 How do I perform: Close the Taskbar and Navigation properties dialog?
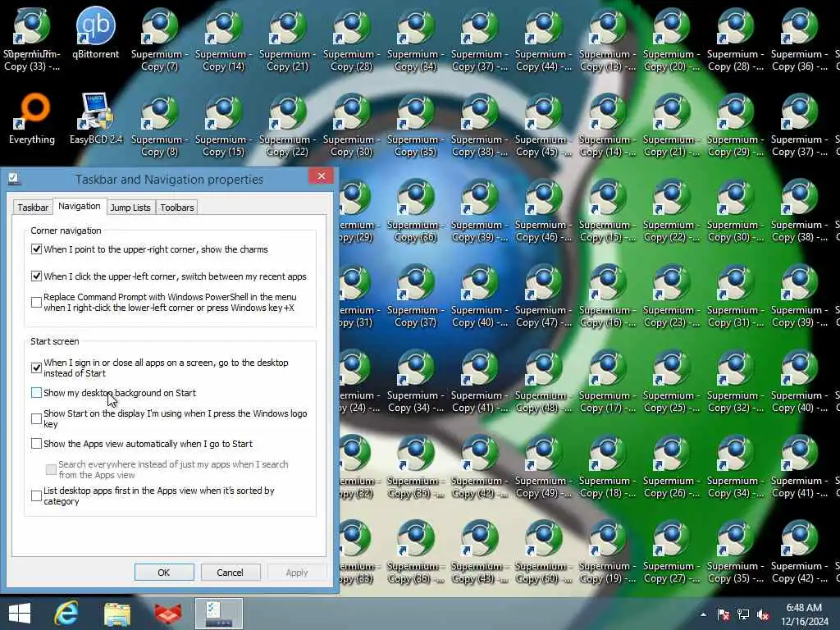[x=321, y=176]
